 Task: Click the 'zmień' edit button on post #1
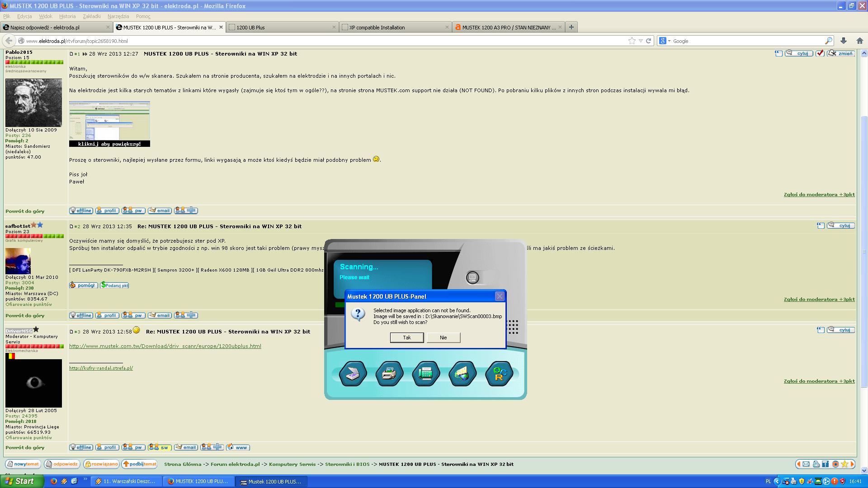point(840,53)
